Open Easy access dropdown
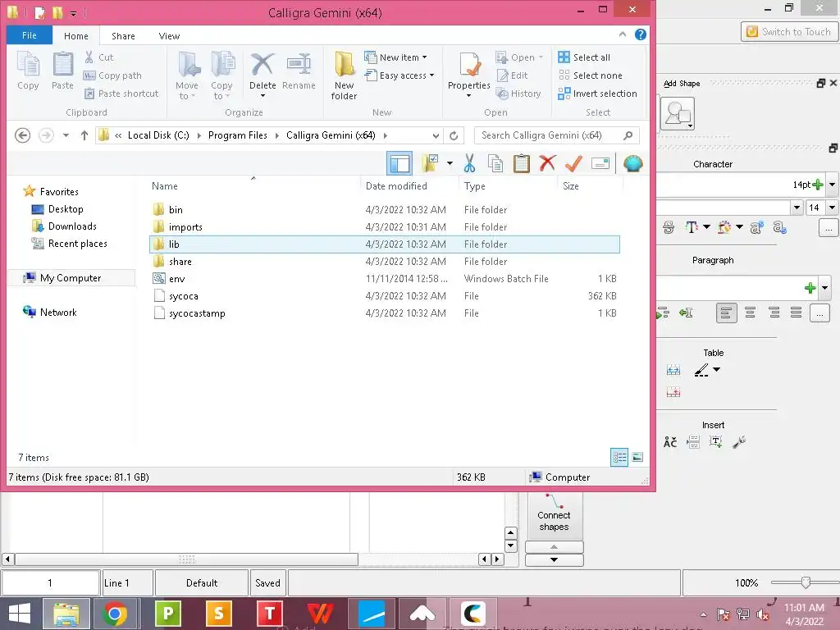 pos(399,75)
